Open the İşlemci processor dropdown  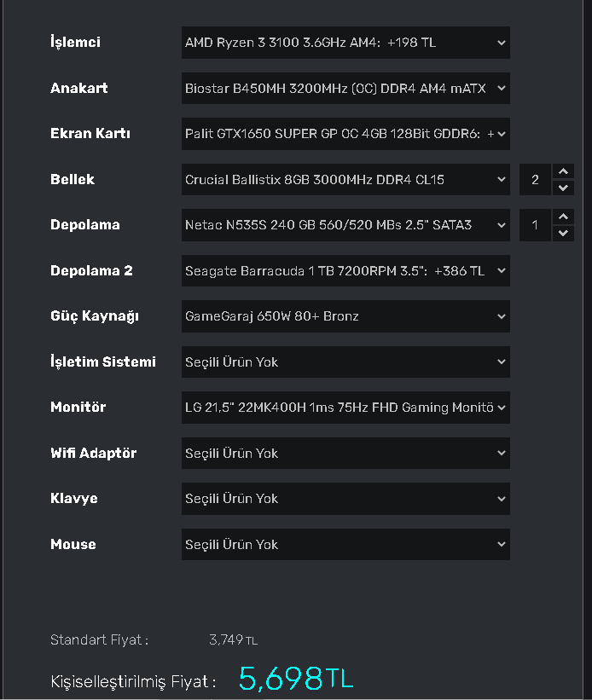tap(345, 42)
